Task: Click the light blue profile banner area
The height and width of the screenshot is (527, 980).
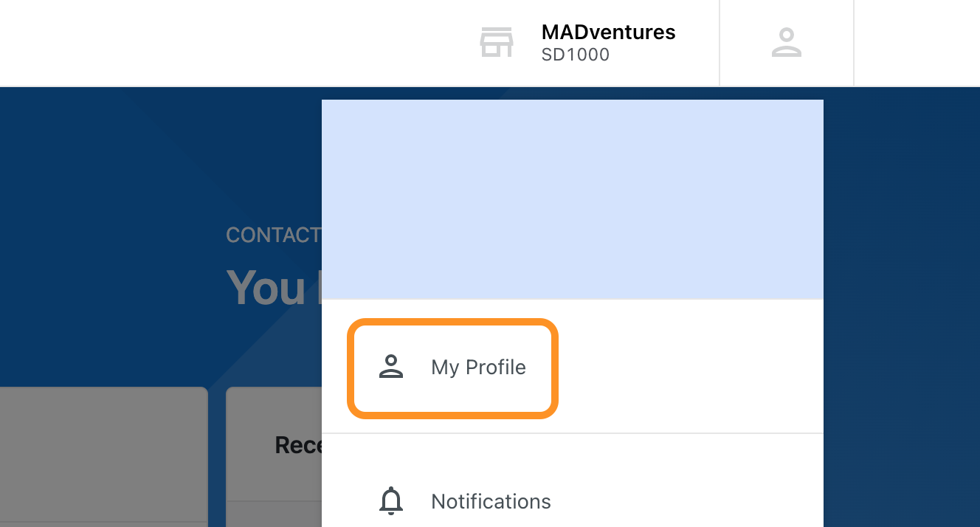Action: (x=573, y=199)
